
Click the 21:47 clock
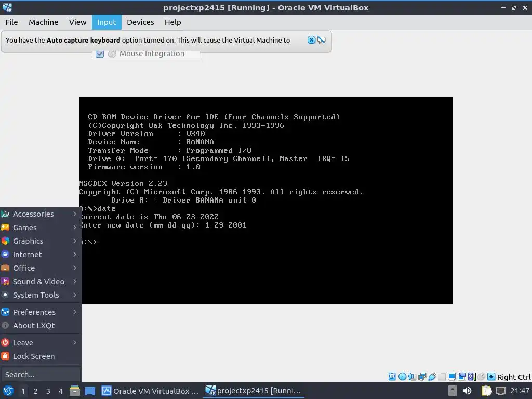(520, 391)
